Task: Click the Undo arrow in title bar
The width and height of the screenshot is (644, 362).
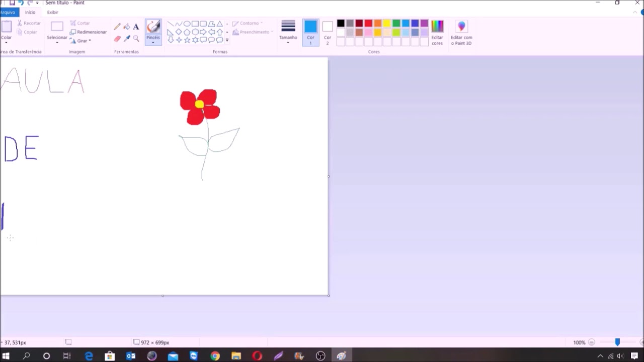Action: pos(21,3)
